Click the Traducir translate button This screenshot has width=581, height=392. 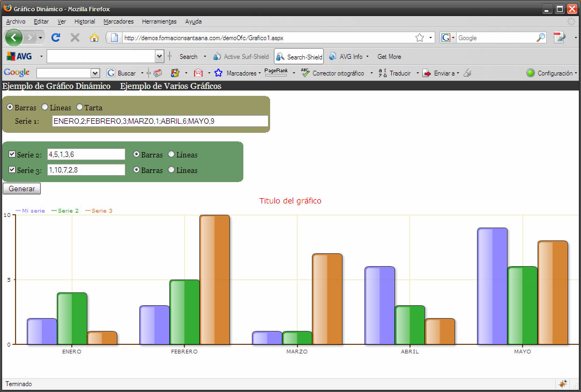tap(395, 73)
